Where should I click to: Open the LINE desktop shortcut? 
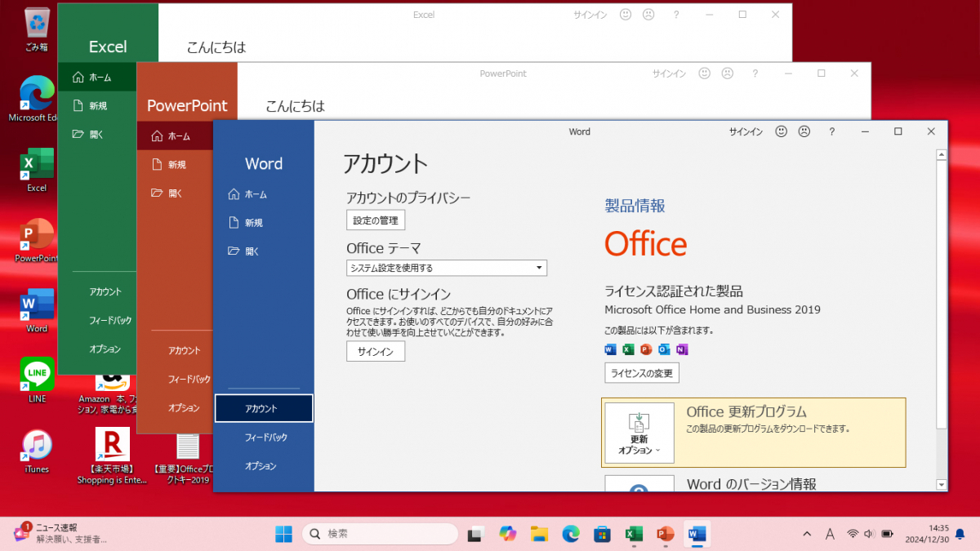tap(37, 380)
